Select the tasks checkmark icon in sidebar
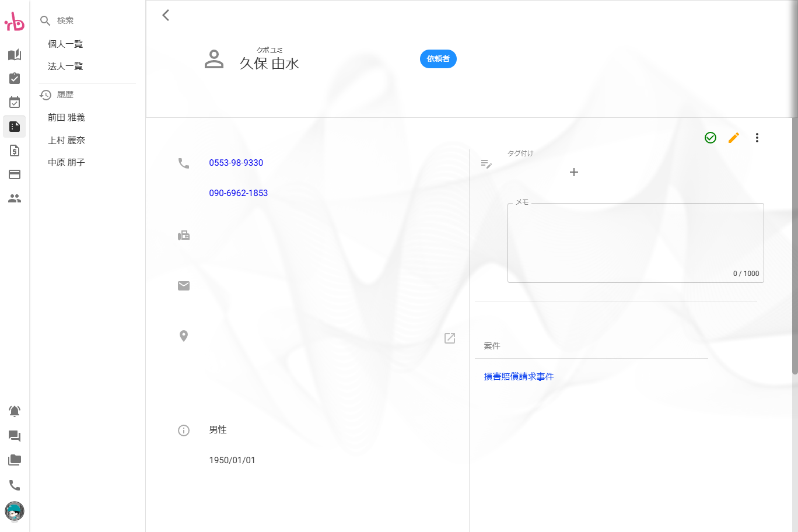Viewport: 798px width, 532px height. coord(14,78)
